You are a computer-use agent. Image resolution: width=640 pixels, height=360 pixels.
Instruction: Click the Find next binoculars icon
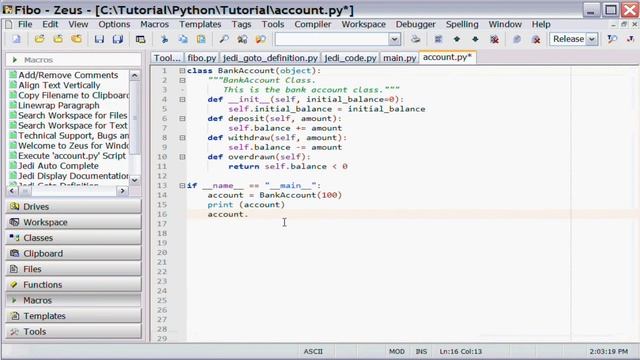click(x=242, y=39)
